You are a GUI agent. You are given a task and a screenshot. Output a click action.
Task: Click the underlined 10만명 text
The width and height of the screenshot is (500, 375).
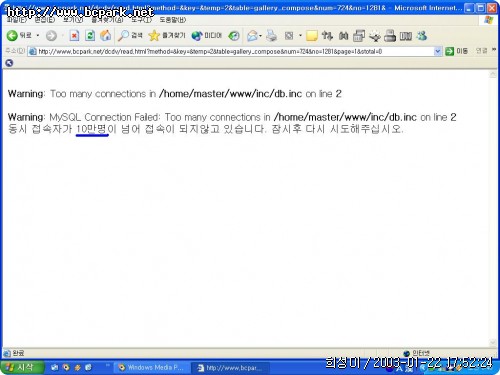click(91, 129)
